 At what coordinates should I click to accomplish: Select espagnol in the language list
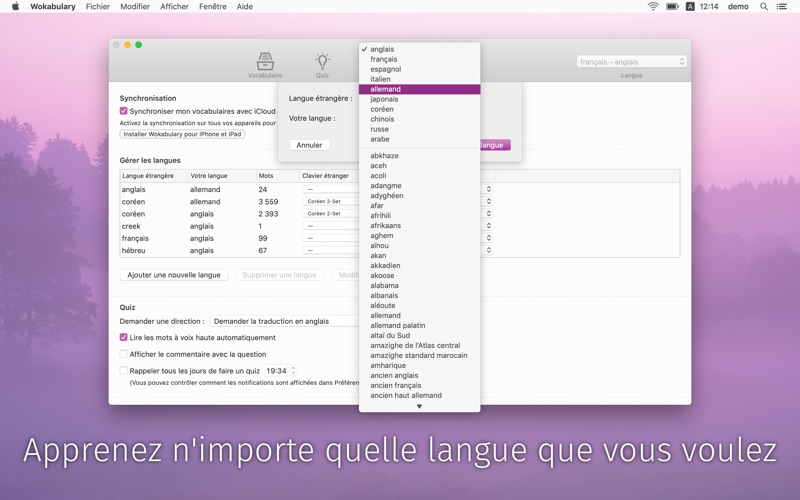419,69
